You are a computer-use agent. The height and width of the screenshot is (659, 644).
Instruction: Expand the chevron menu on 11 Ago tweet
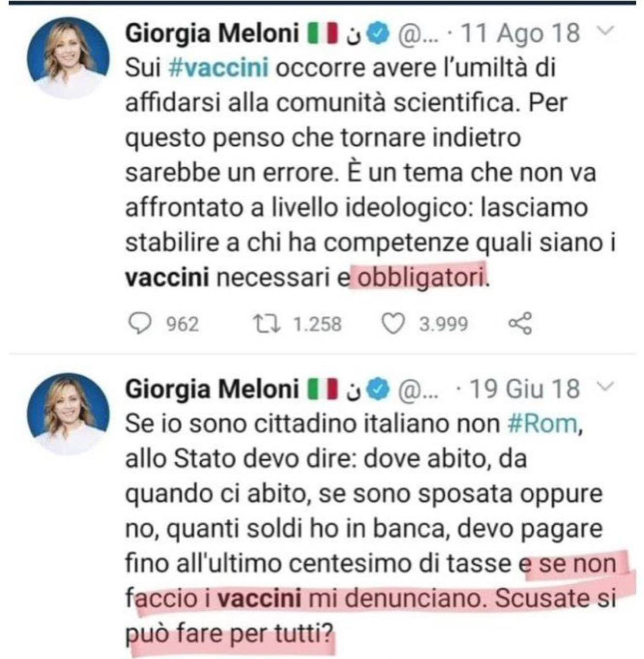point(607,31)
